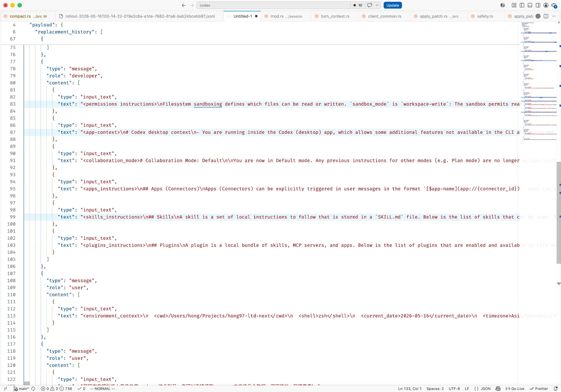The image size is (561, 392).
Task: Open the remote window icon in status bar
Action: tap(5, 388)
